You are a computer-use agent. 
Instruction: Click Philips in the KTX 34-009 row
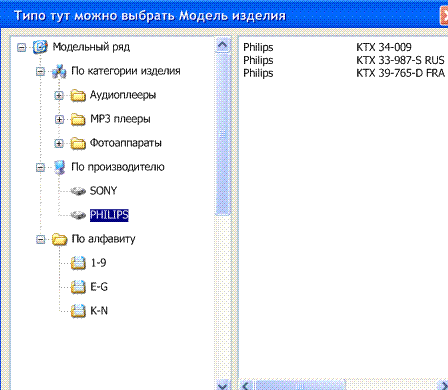click(258, 47)
